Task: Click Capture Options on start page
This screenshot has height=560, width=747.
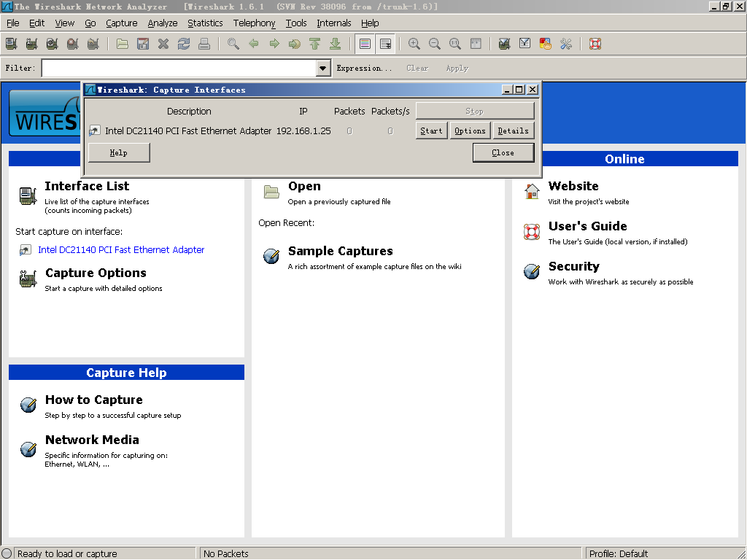Action: tap(96, 273)
